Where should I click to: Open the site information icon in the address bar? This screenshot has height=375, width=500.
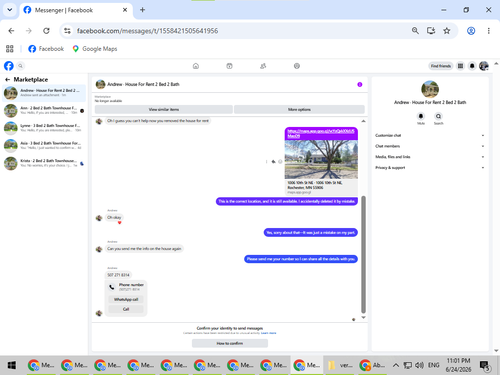pyautogui.click(x=67, y=31)
